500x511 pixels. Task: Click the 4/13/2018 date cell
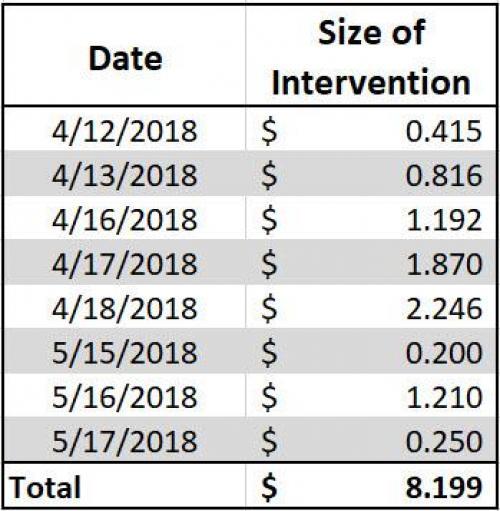(125, 174)
